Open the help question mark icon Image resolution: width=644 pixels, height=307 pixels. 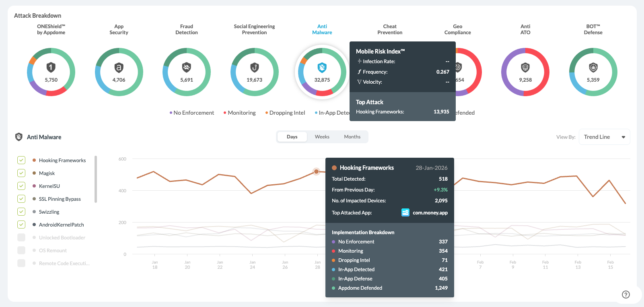pos(625,295)
